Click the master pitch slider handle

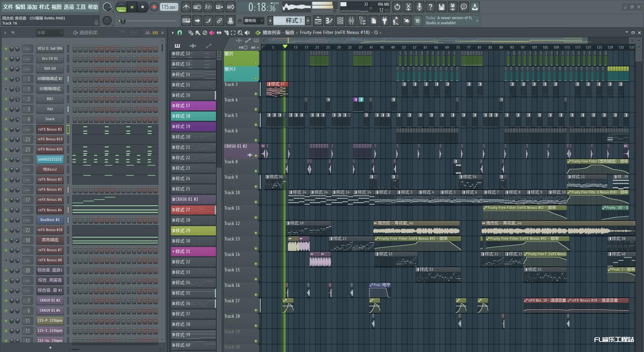(x=123, y=21)
